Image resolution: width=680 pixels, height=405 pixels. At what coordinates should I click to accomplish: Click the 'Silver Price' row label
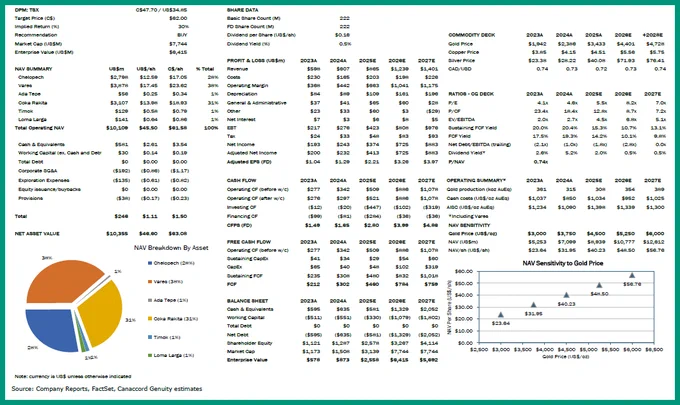462,61
